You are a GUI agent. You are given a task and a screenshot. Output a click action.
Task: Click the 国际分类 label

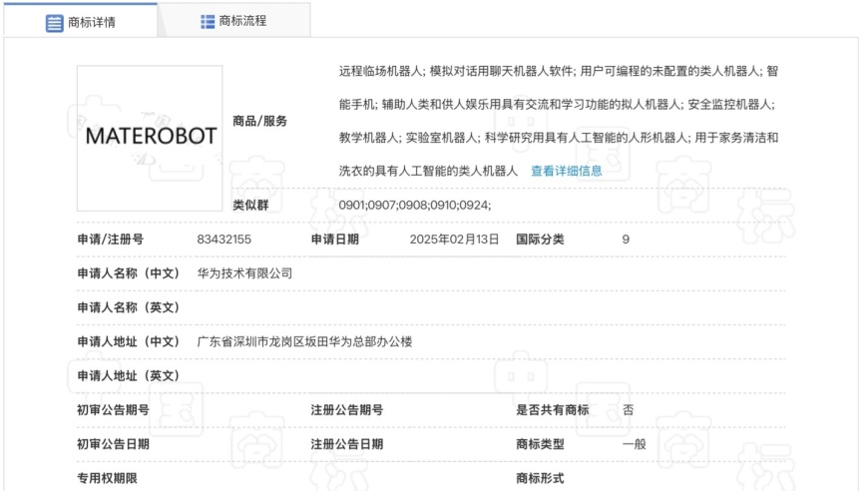540,240
